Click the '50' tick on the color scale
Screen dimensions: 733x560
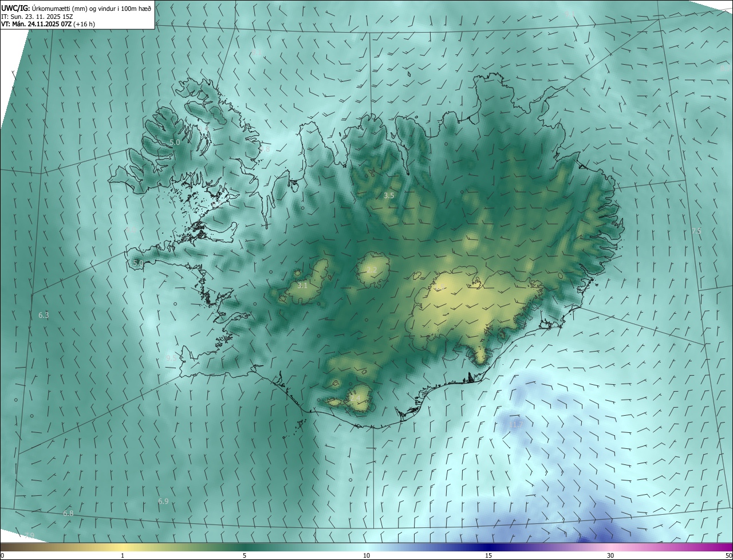(x=728, y=555)
